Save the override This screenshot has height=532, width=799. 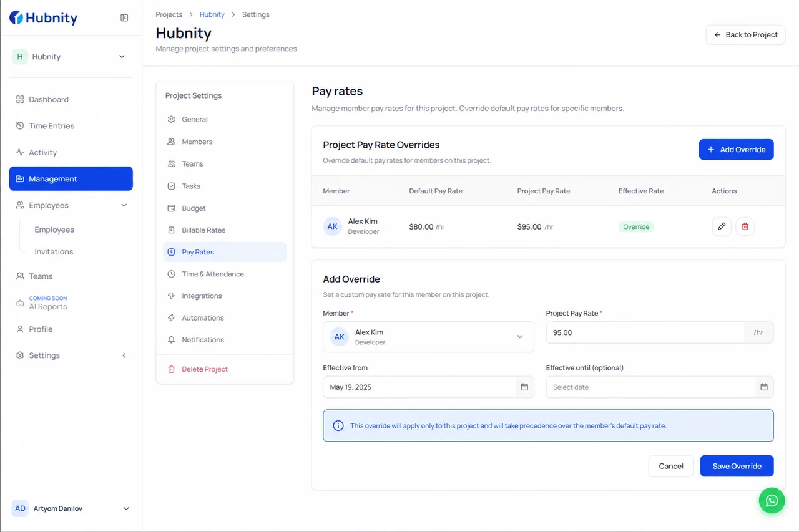(x=737, y=466)
